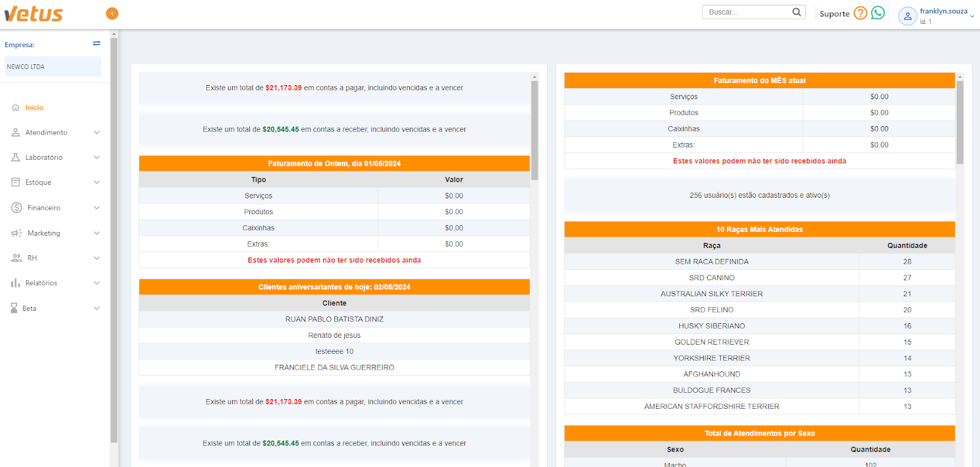Click the Suporte link
Image resolution: width=980 pixels, height=467 pixels.
(834, 14)
